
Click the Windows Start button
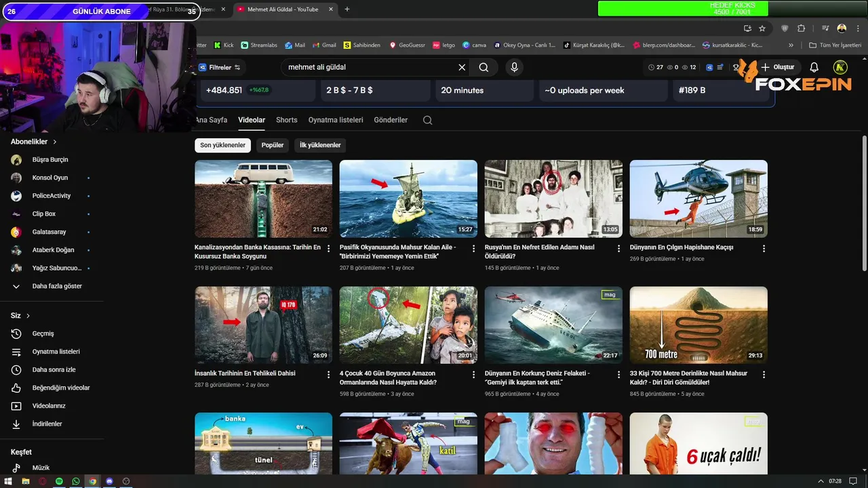(9, 481)
